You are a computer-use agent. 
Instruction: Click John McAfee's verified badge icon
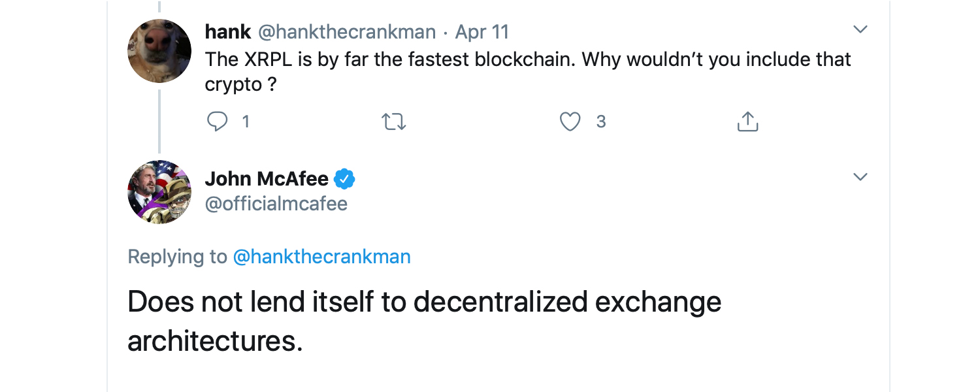[x=345, y=178]
